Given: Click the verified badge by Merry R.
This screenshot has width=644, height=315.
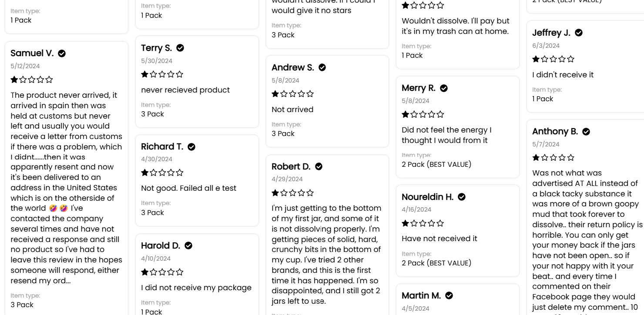Looking at the screenshot, I should click(444, 88).
